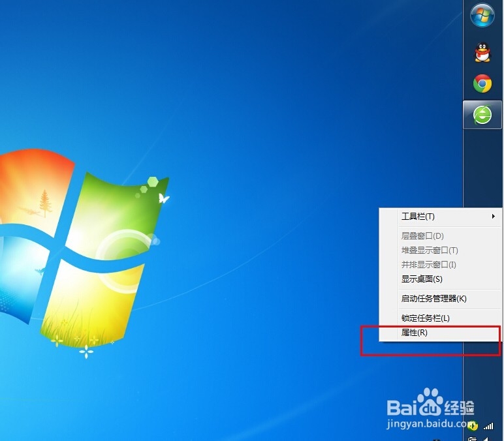The image size is (504, 441).
Task: Open the Windows Start orb
Action: pyautogui.click(x=482, y=15)
